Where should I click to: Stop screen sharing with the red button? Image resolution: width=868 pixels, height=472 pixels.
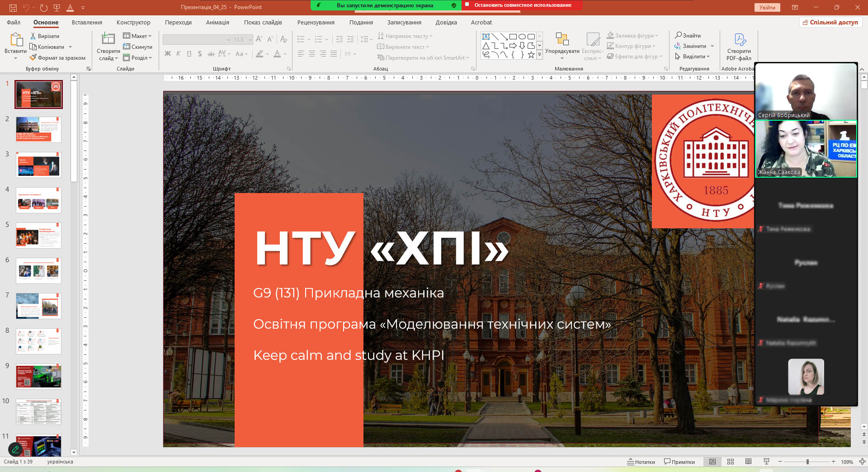point(522,5)
